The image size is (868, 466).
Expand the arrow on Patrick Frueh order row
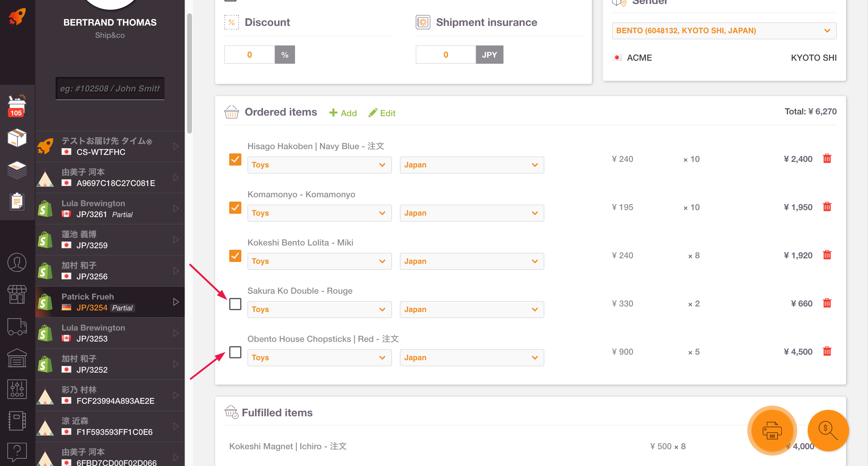pyautogui.click(x=176, y=302)
